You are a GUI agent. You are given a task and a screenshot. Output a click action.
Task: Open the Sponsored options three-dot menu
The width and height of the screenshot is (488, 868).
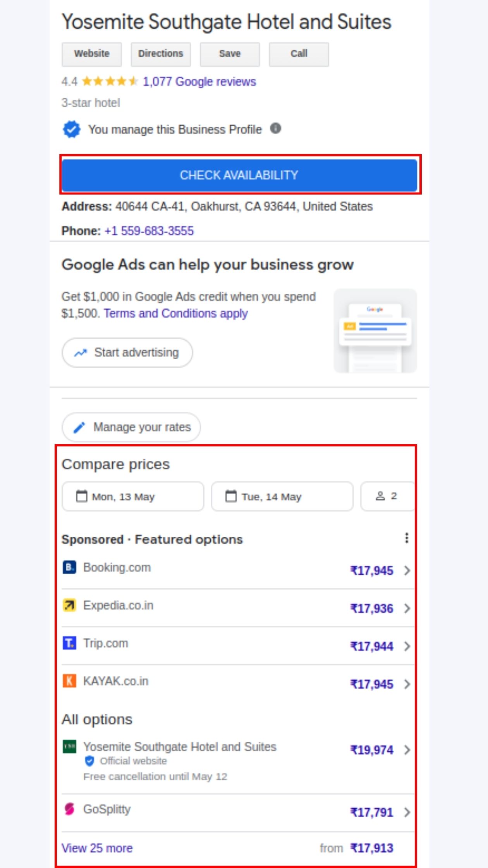coord(406,538)
